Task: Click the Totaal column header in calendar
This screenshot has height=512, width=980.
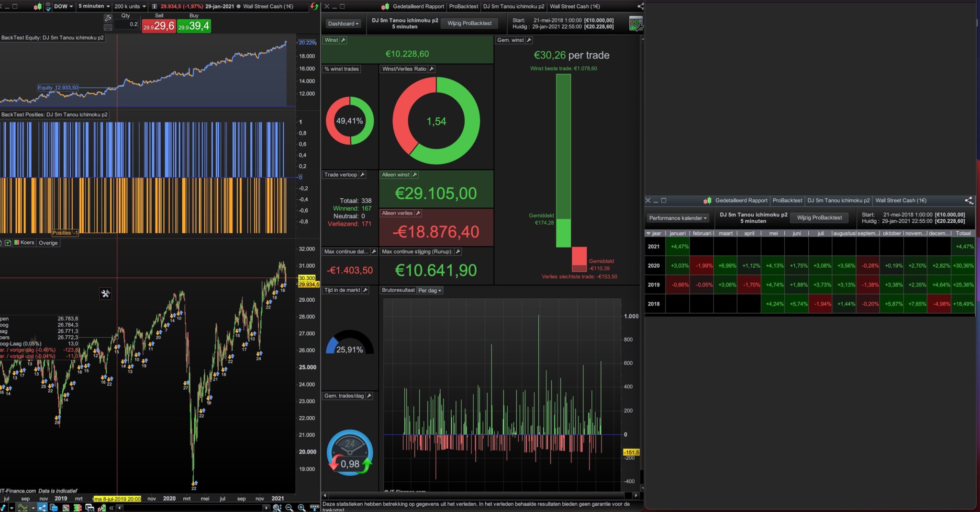Action: coord(963,233)
